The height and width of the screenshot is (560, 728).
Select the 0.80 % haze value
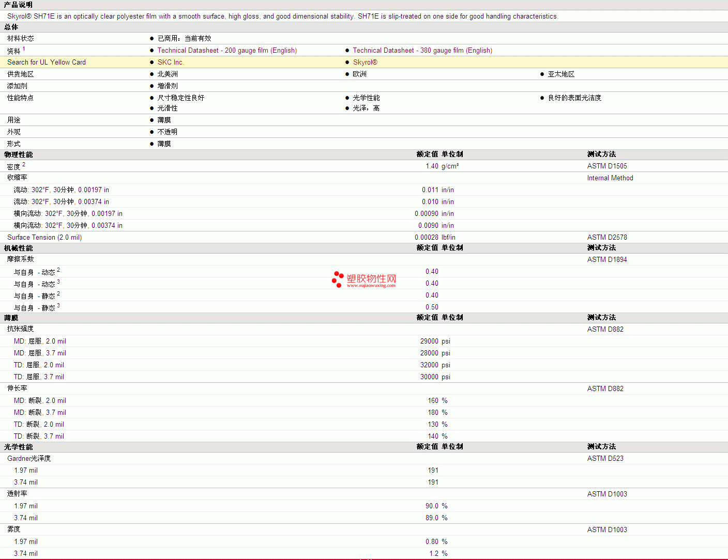[437, 541]
